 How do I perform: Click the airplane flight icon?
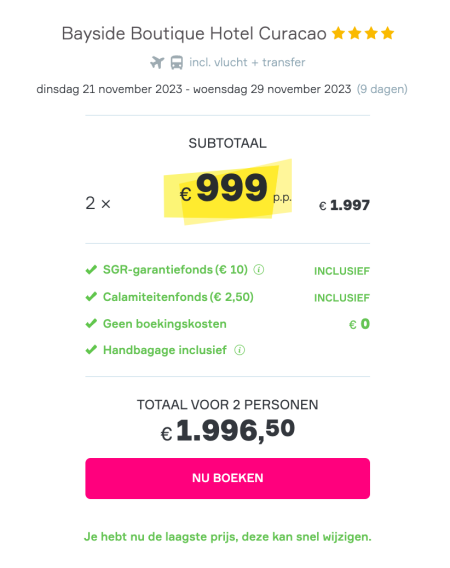157,62
